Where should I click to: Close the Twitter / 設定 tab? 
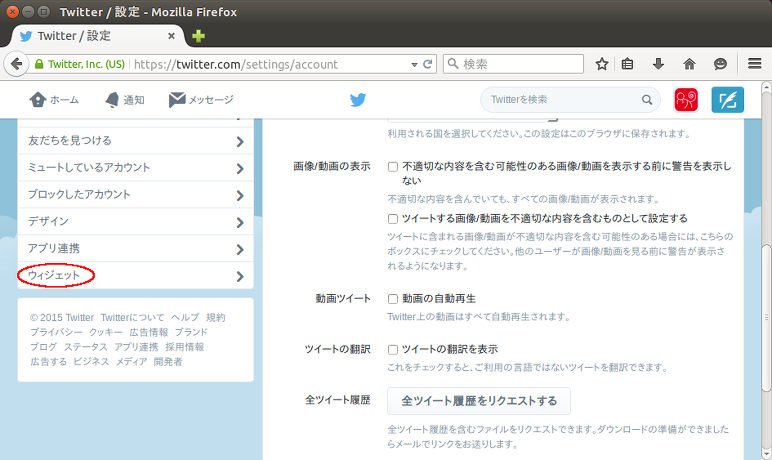[x=171, y=36]
